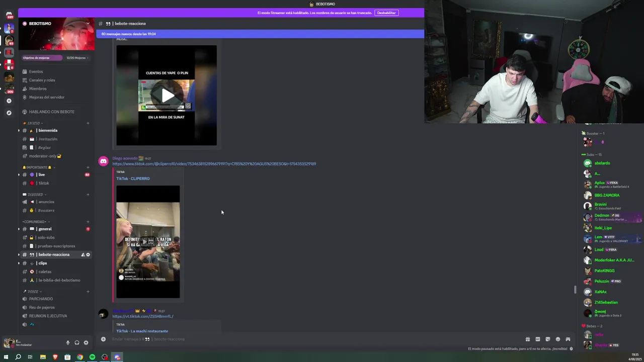The image size is (644, 362).
Task: Open the bienvenida channel
Action: coord(48,130)
